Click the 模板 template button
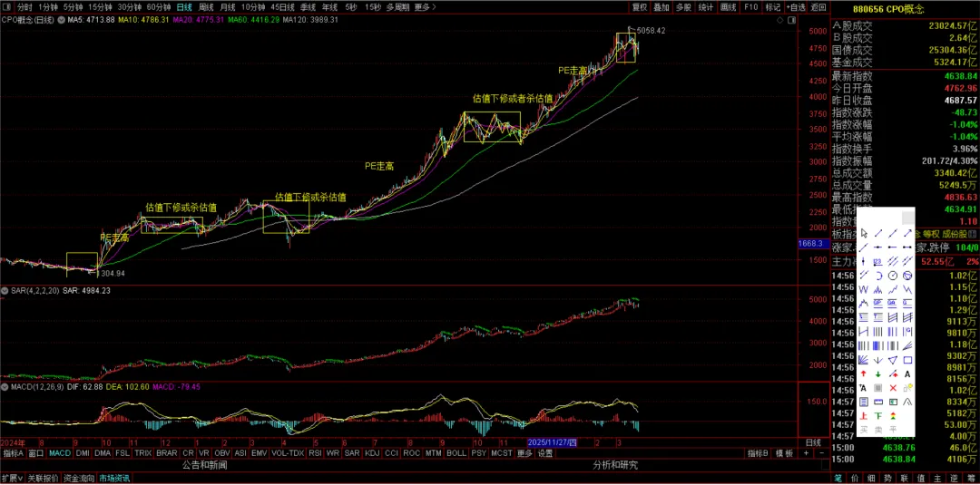 click(x=784, y=453)
